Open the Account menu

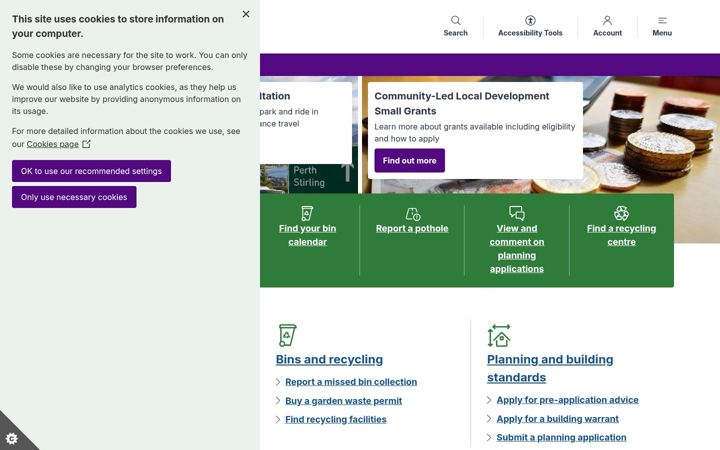(x=608, y=26)
